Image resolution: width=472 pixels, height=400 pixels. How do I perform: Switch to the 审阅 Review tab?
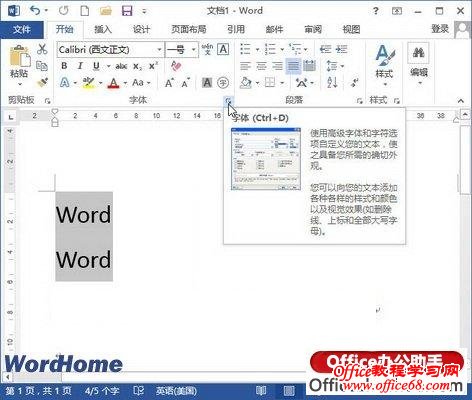[x=313, y=30]
